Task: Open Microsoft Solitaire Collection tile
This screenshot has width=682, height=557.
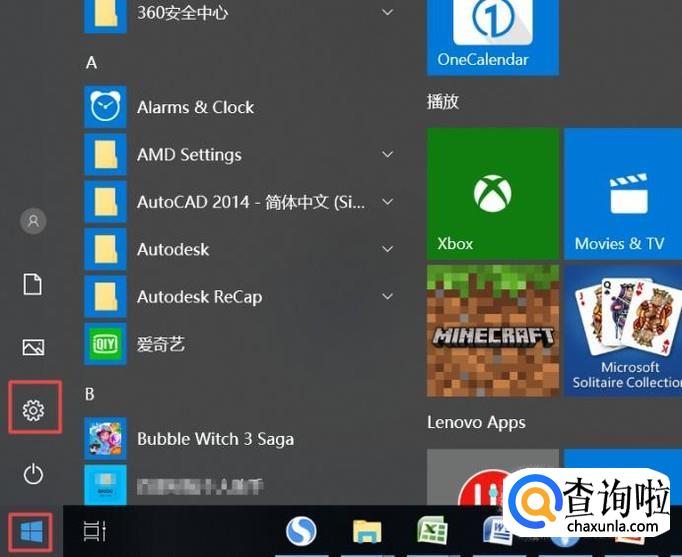Action: (x=623, y=330)
